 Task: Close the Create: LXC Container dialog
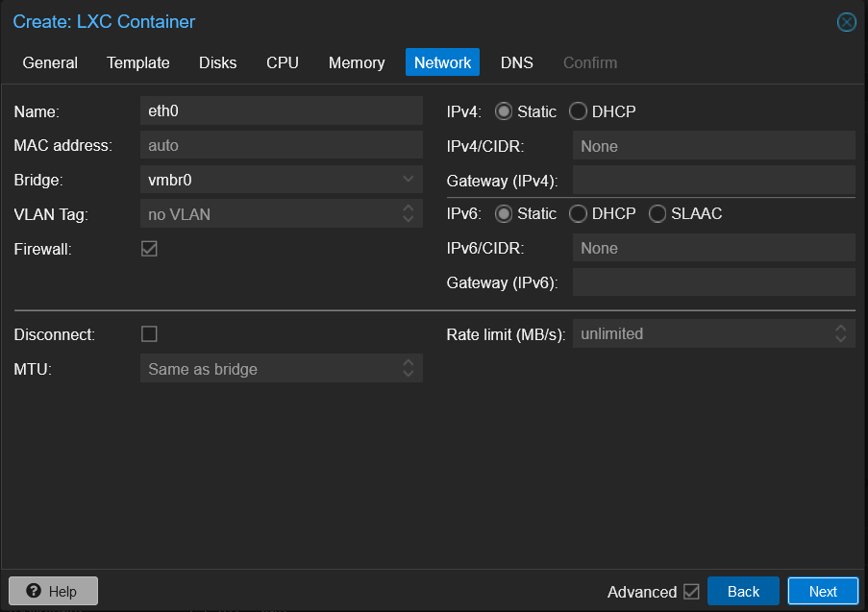846,22
